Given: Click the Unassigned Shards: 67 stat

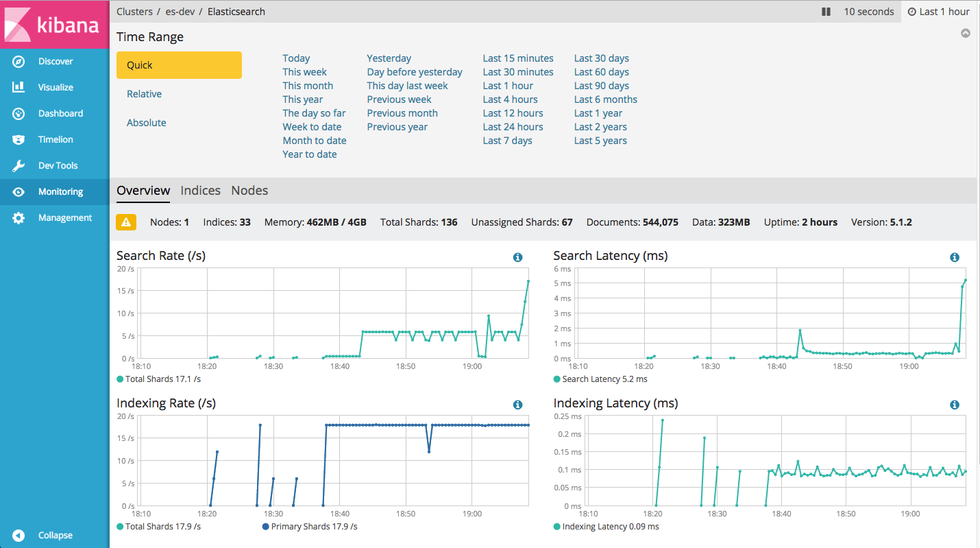Looking at the screenshot, I should [522, 222].
